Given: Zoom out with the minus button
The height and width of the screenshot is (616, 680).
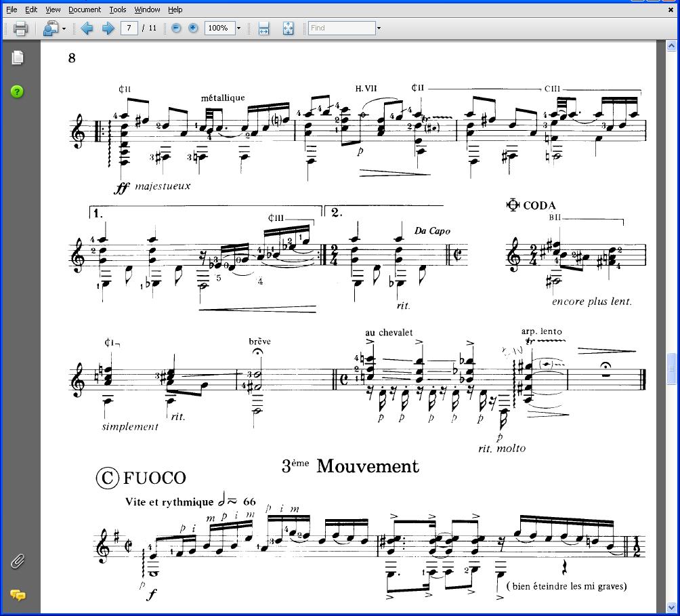Looking at the screenshot, I should pos(176,28).
